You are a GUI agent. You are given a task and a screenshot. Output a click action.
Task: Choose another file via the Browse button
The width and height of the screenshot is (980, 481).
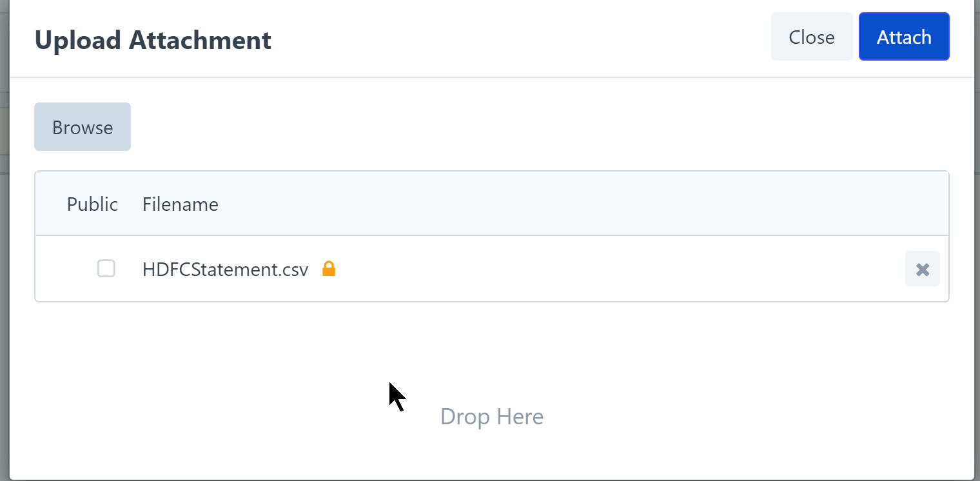pyautogui.click(x=83, y=127)
